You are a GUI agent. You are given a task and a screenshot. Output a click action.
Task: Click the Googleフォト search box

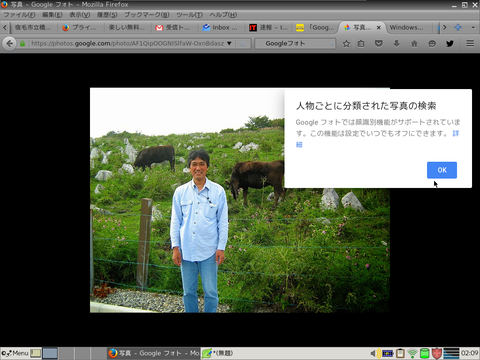point(295,43)
